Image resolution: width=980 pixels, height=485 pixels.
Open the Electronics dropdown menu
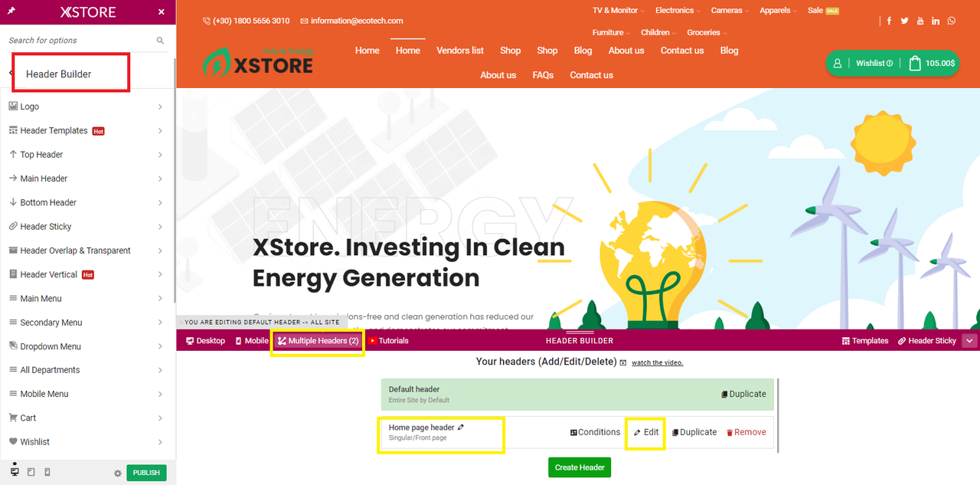pyautogui.click(x=678, y=11)
